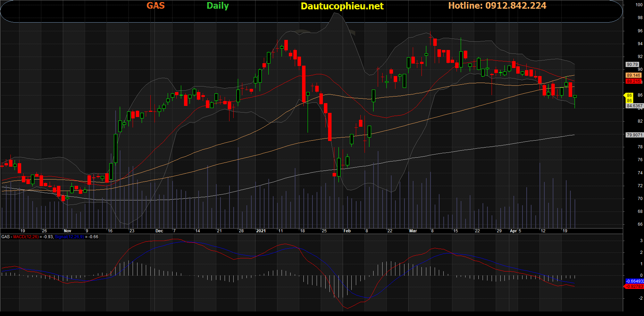Click the red 88.215 price tag
The image size is (644, 316).
tap(633, 81)
